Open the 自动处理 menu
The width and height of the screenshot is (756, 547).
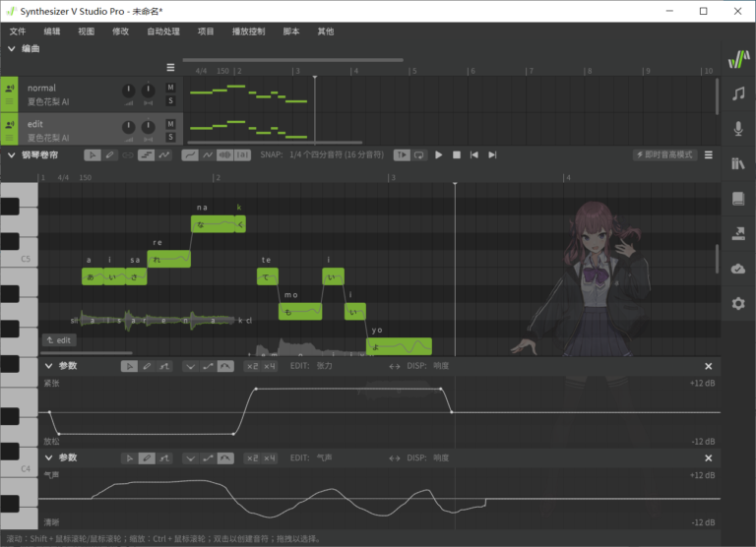163,31
